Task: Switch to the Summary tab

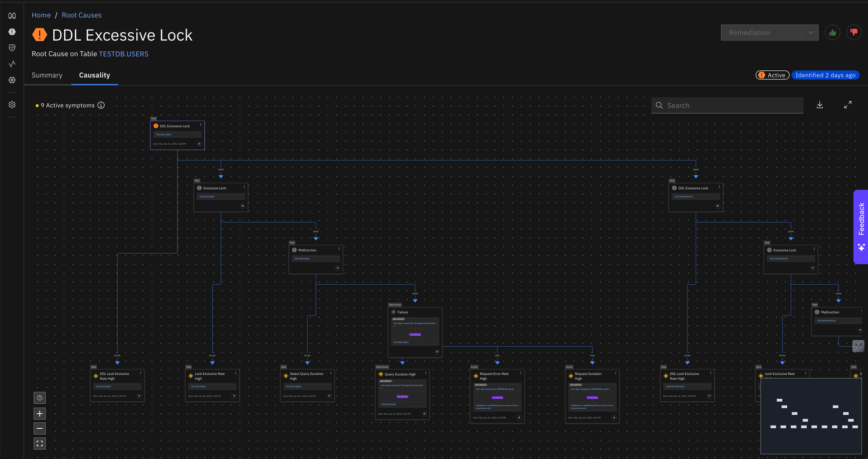Action: [x=47, y=75]
